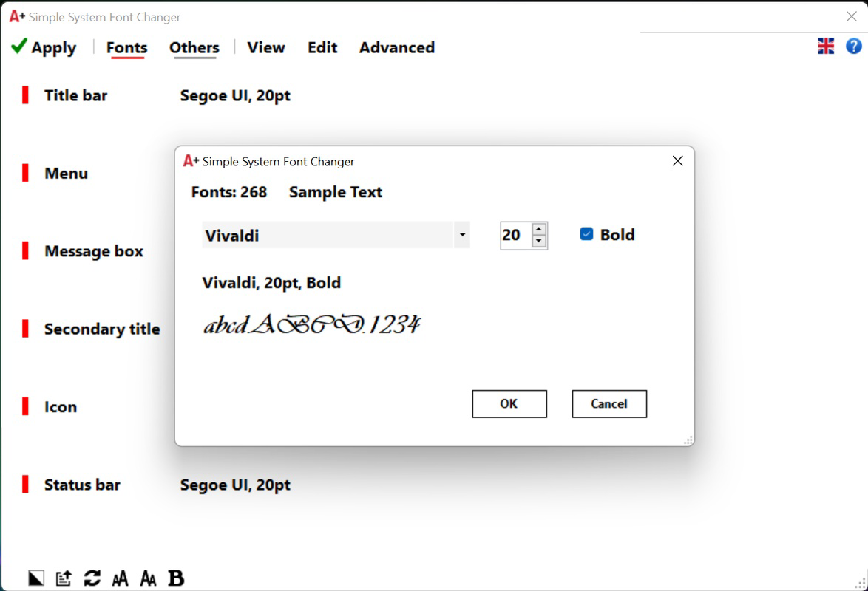Increase font size with the up spinner arrow
Viewport: 868px width, 591px height.
(x=539, y=228)
